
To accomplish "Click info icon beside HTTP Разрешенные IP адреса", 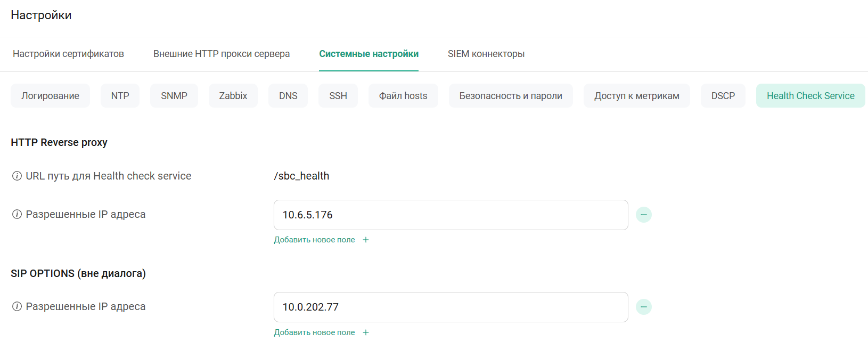I will click(x=17, y=214).
